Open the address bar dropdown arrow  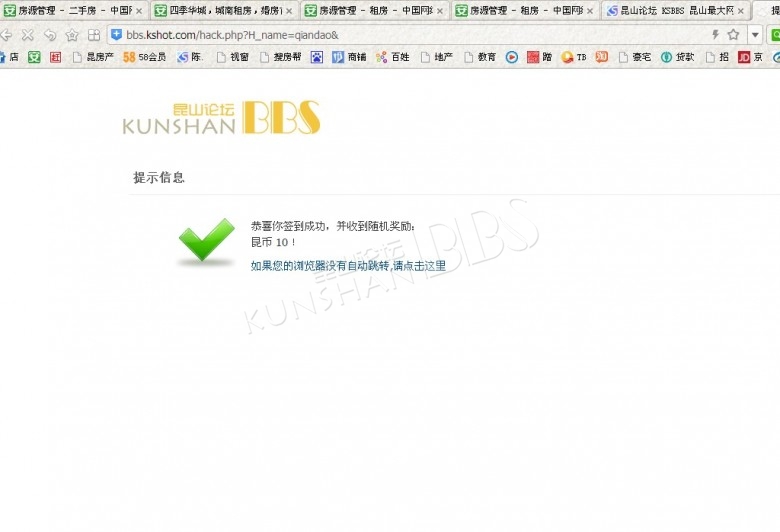click(x=755, y=35)
